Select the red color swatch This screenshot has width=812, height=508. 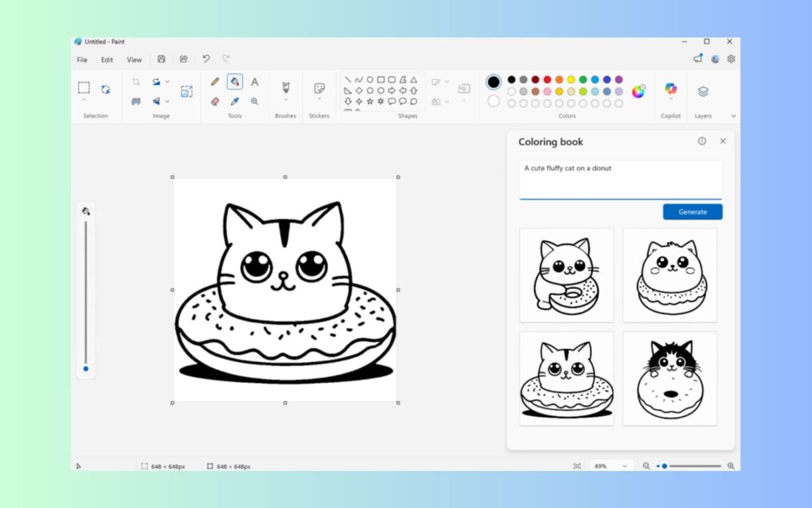point(547,80)
